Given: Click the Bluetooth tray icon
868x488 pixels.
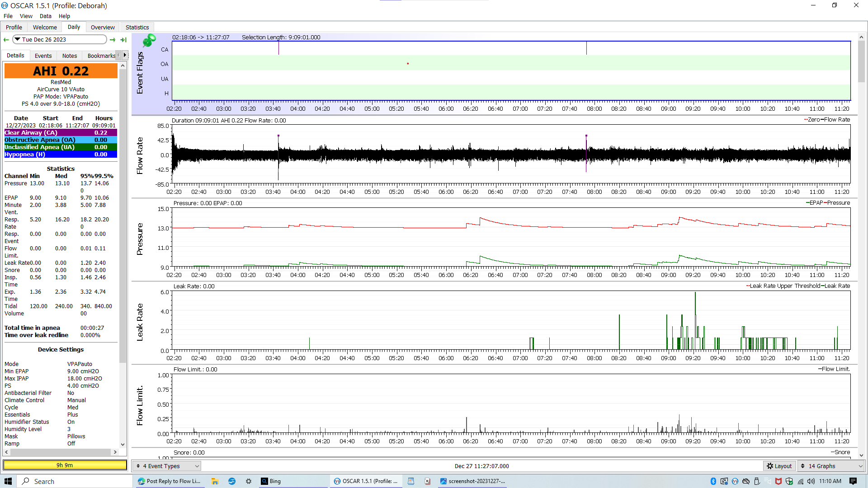Looking at the screenshot, I should 713,481.
